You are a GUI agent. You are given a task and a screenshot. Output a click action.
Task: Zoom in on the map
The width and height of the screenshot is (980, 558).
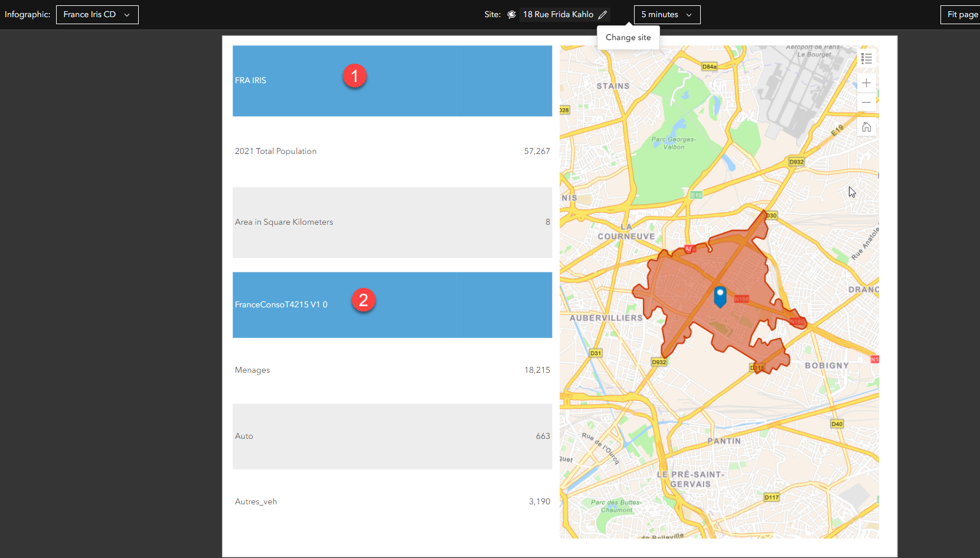[867, 83]
